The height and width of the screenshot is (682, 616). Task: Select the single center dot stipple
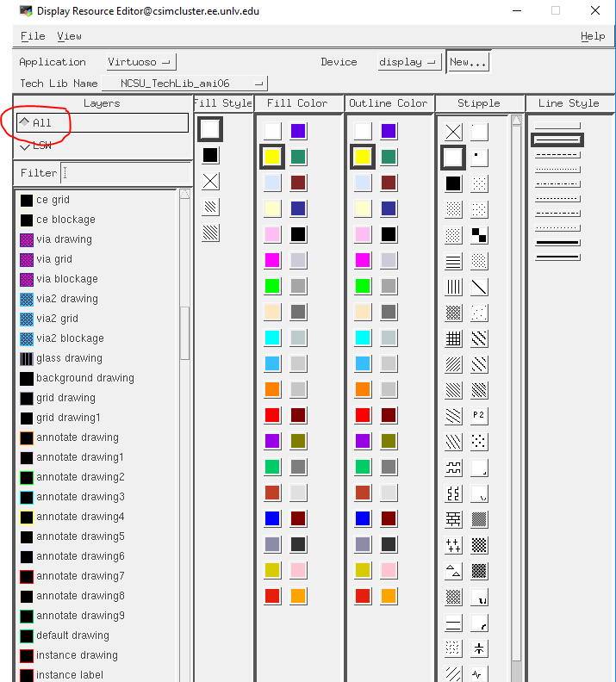479,158
